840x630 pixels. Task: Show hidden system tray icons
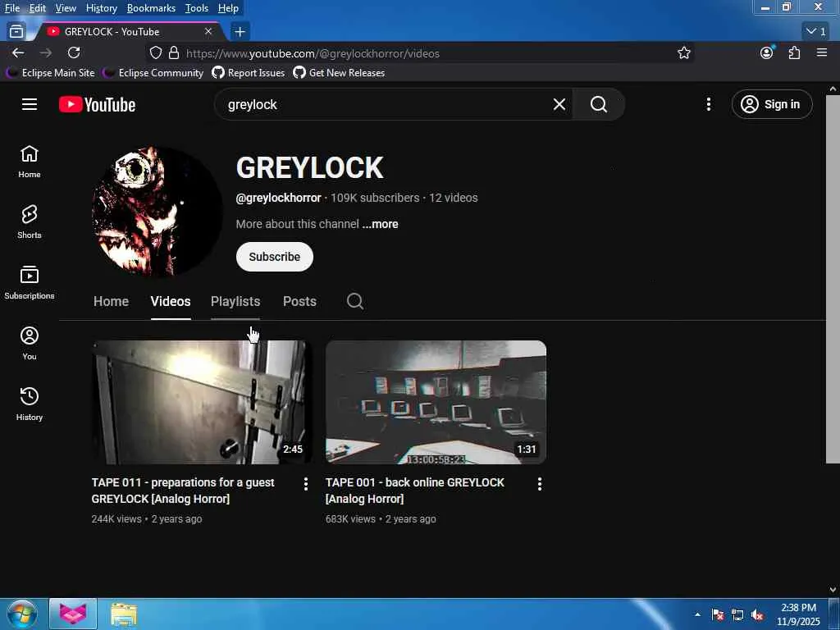point(697,614)
